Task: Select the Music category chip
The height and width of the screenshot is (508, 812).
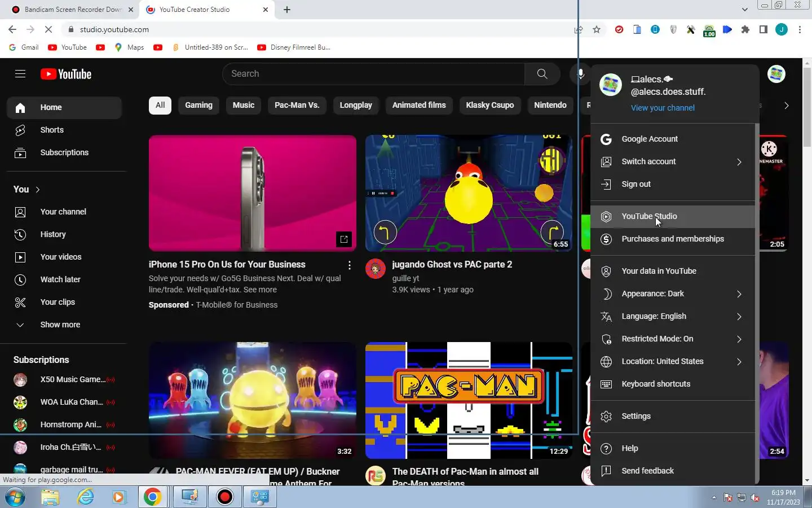Action: pyautogui.click(x=244, y=106)
